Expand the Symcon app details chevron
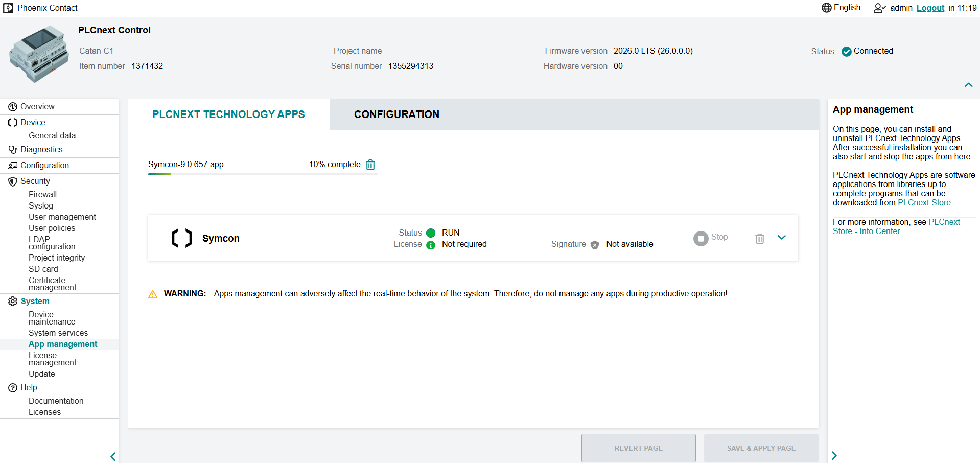The height and width of the screenshot is (463, 980). point(781,237)
